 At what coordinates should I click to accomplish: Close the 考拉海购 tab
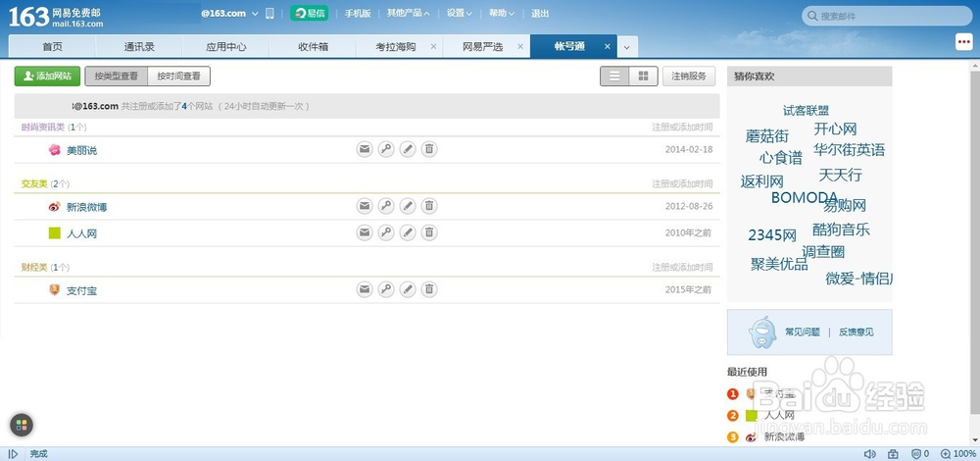coord(433,47)
